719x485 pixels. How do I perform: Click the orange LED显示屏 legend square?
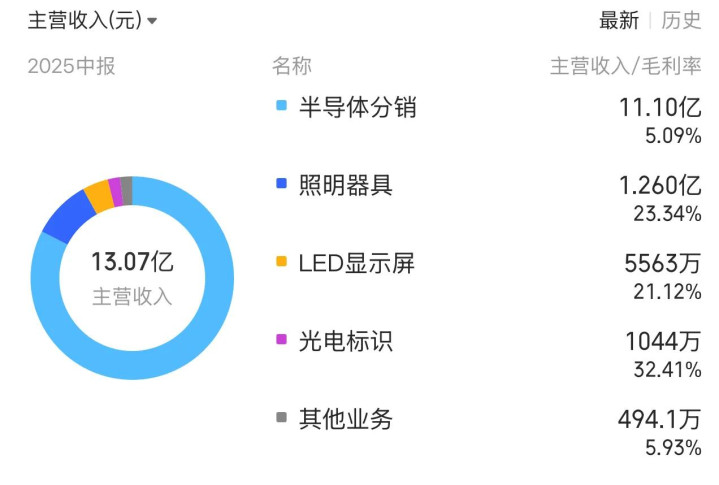(281, 262)
